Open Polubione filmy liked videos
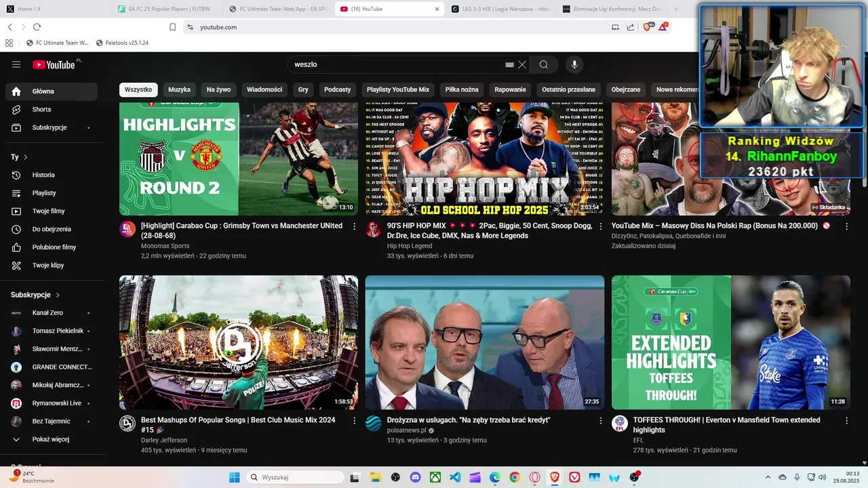Screen dimensions: 868x488 pos(54,247)
